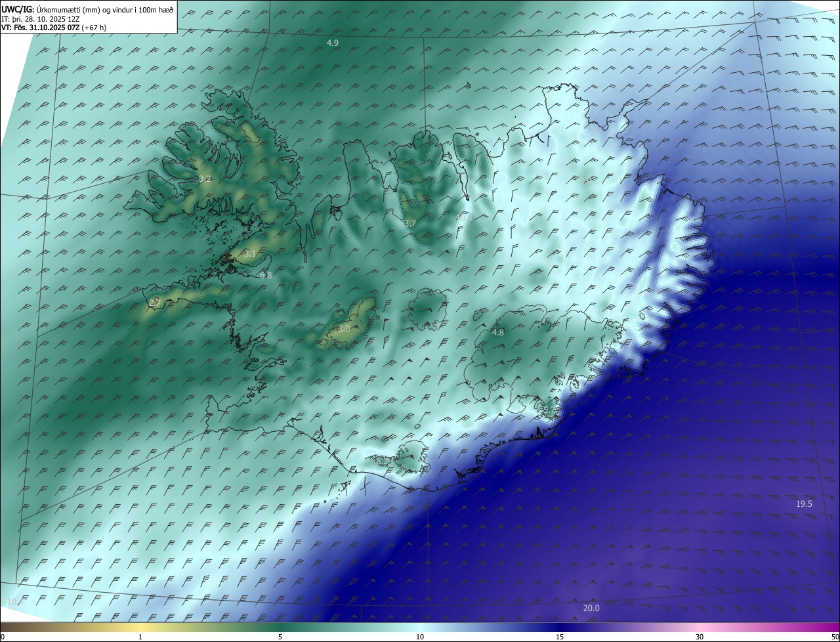Select the "6.2" value on the map
This screenshot has height=642, width=840.
[381, 462]
